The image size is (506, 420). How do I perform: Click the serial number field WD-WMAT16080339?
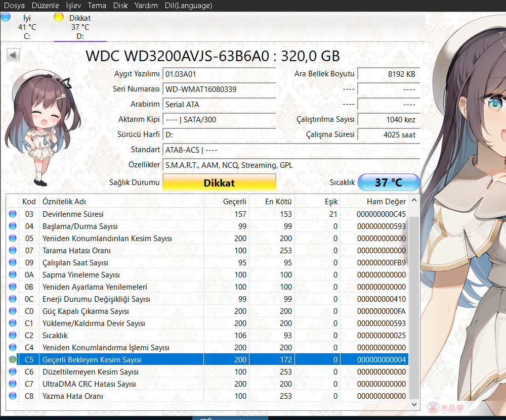coord(219,89)
